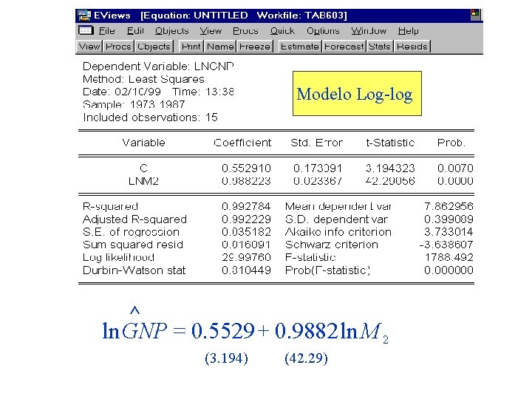The width and height of the screenshot is (532, 399).
Task: Open the Help menu
Action: tap(408, 31)
